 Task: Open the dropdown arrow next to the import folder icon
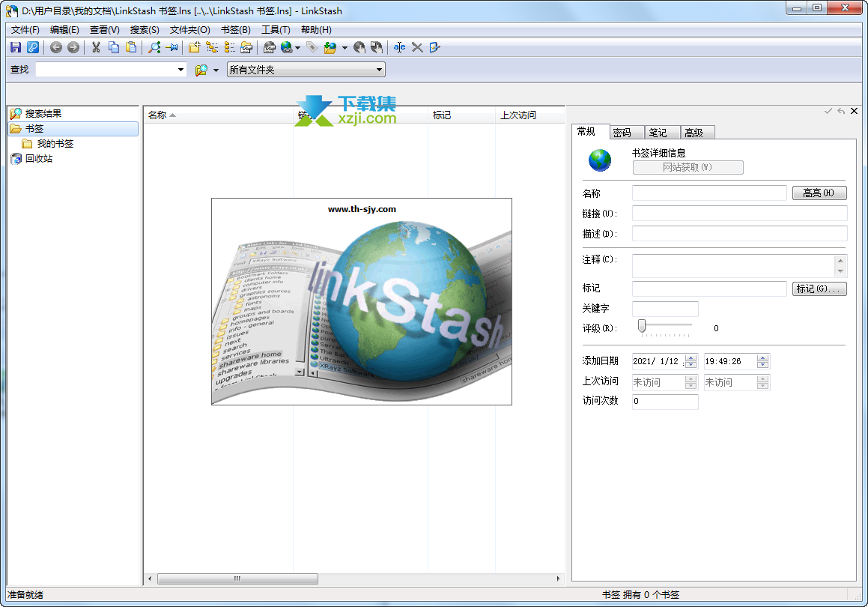click(345, 48)
